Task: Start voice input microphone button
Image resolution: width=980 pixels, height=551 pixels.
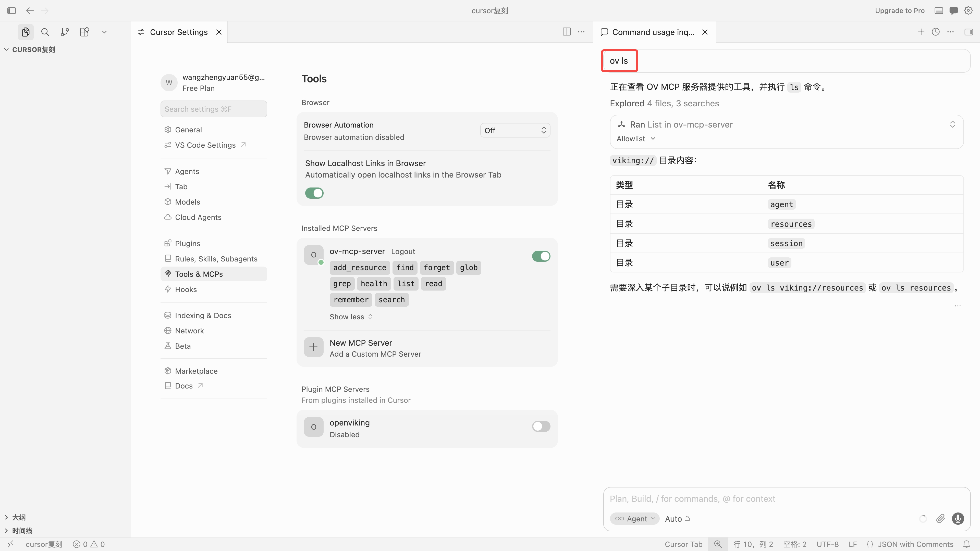Action: coord(958,519)
